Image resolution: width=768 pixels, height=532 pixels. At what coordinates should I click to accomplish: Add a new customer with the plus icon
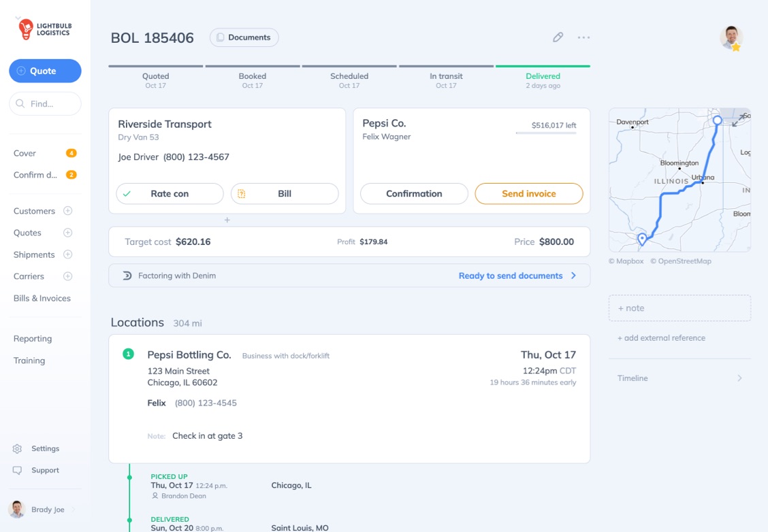[68, 211]
